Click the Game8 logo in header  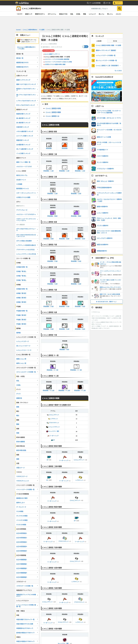22,3
